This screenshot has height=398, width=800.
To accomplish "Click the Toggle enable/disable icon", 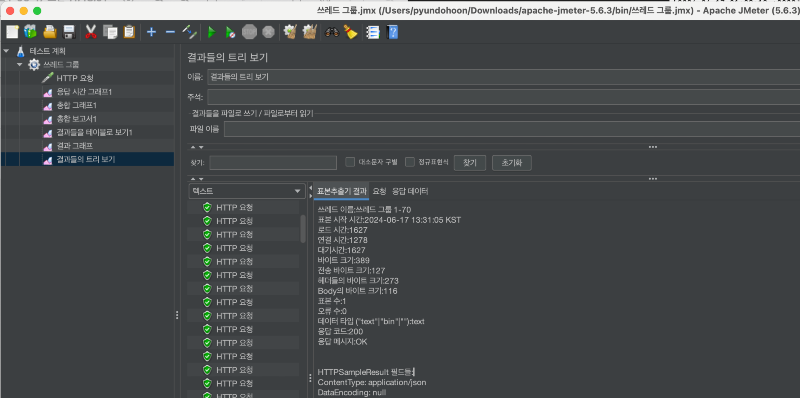I will (189, 32).
